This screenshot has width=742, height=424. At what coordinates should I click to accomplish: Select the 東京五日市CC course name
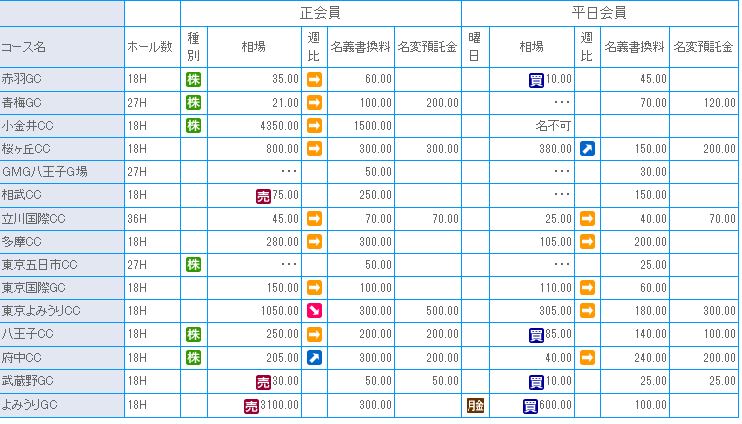tap(39, 265)
